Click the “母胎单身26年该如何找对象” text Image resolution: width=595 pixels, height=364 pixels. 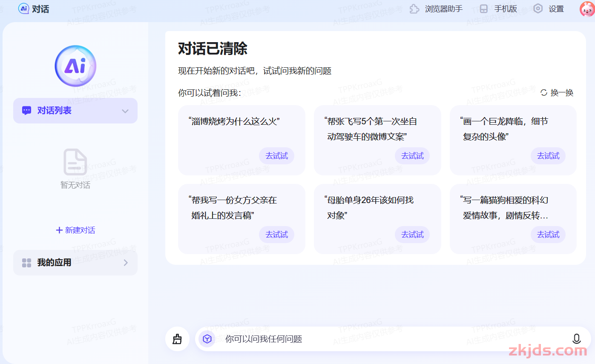(368, 208)
